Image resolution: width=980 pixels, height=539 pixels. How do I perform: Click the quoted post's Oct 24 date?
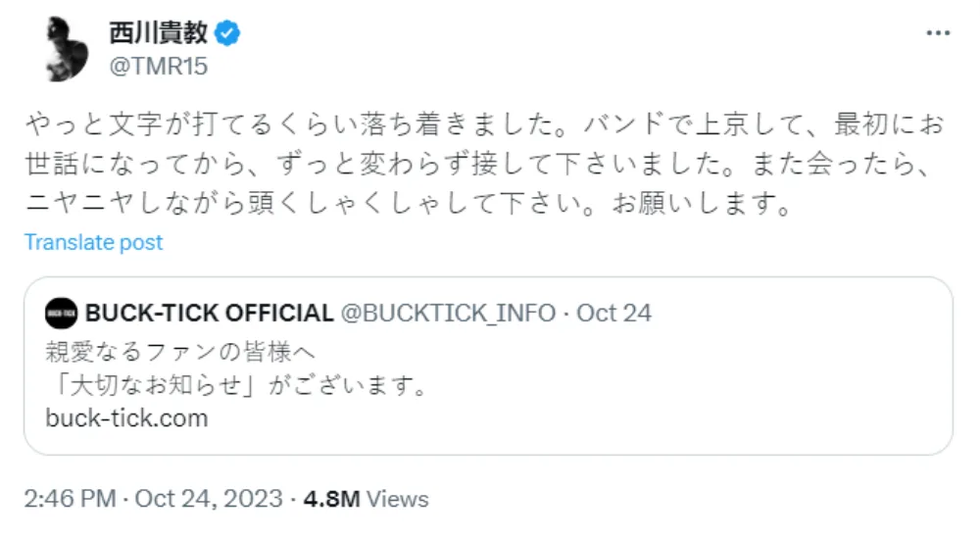(613, 314)
